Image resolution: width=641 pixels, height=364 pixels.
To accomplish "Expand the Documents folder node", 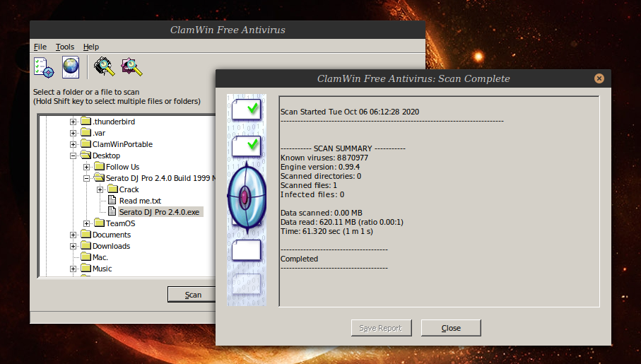I will (x=73, y=235).
